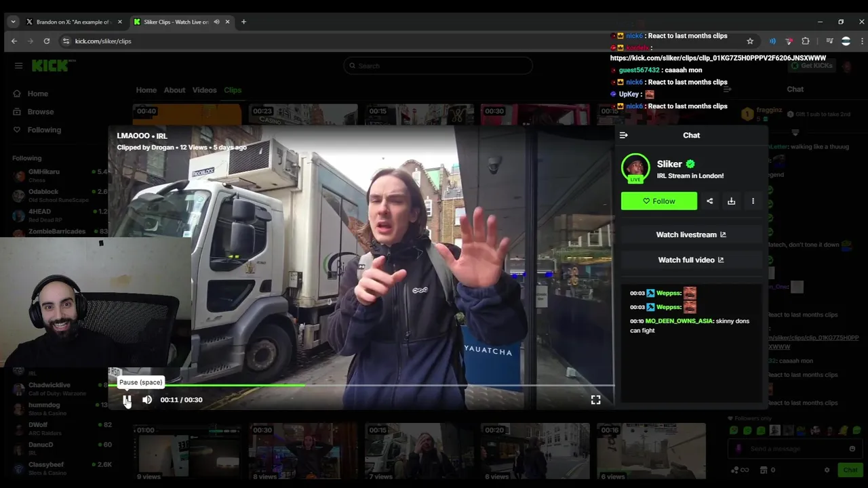Image resolution: width=868 pixels, height=488 pixels.
Task: Follow Sliker with the green button
Action: (659, 201)
